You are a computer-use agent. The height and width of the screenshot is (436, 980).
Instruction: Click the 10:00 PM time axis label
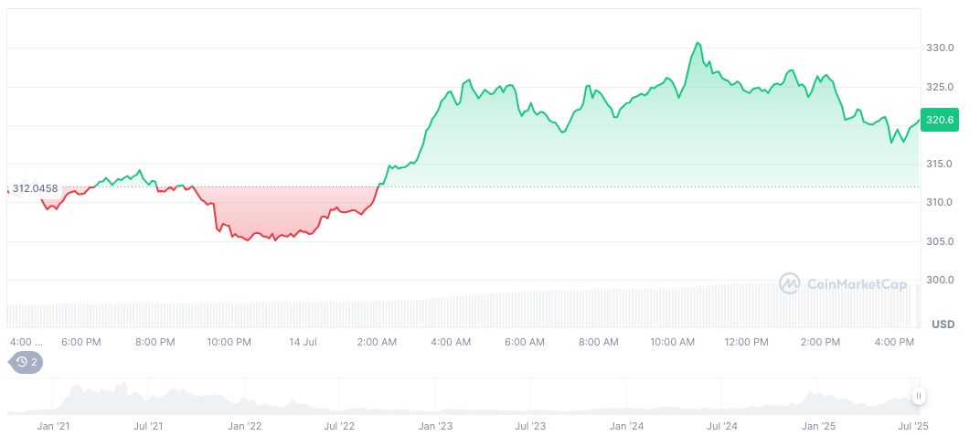pyautogui.click(x=229, y=342)
